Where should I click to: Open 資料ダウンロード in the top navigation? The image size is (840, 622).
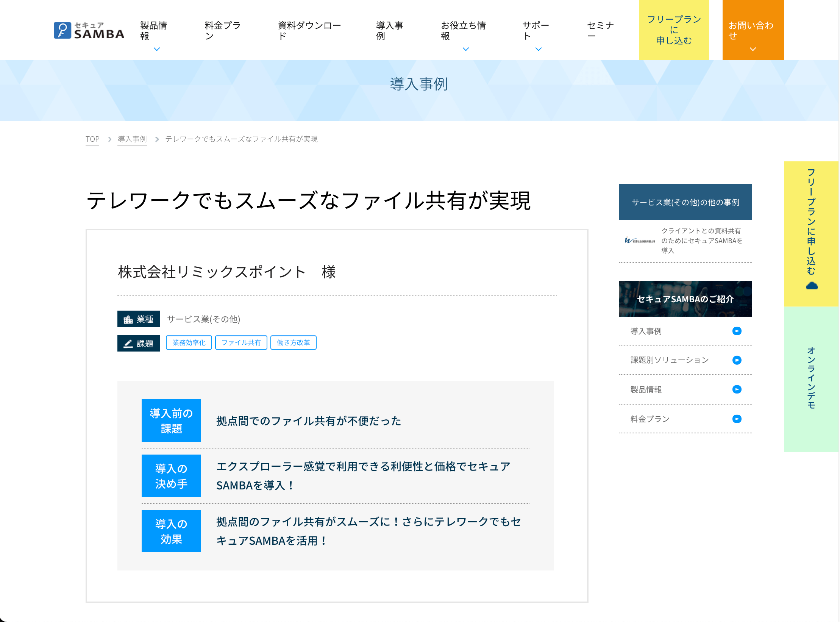coord(309,31)
